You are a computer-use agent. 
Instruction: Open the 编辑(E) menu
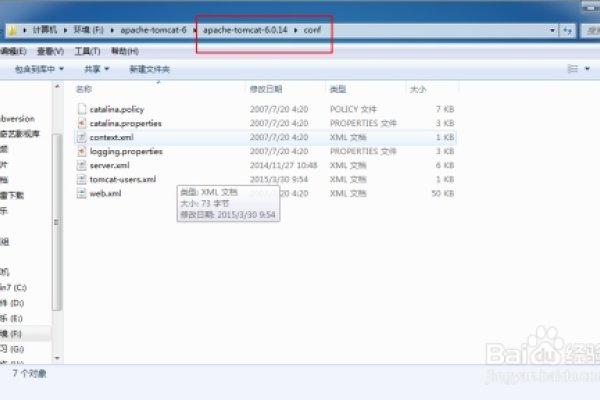coord(13,51)
